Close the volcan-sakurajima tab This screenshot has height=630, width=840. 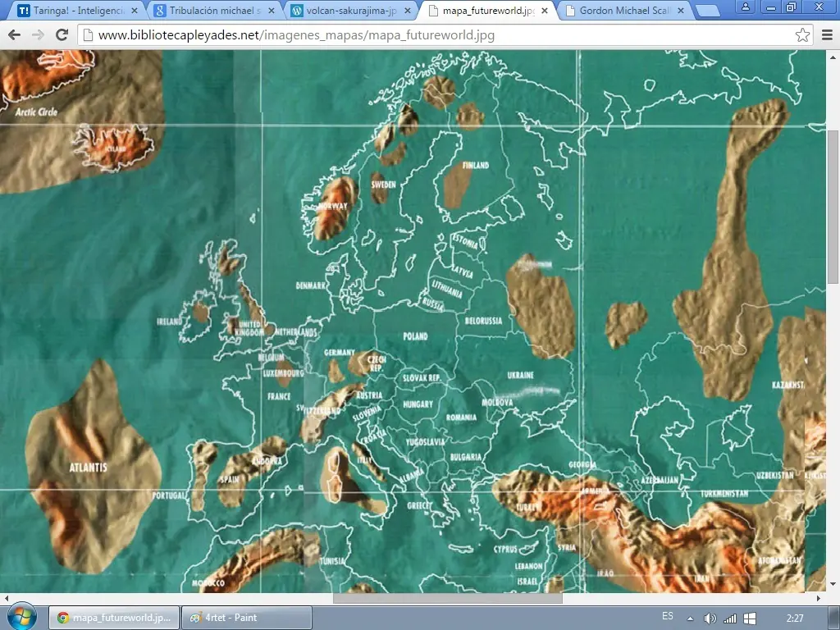(408, 11)
